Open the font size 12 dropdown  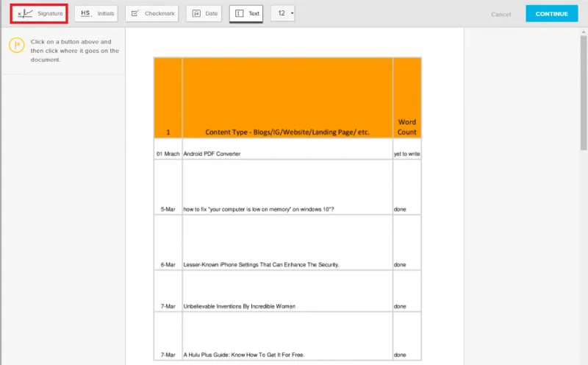pyautogui.click(x=283, y=13)
